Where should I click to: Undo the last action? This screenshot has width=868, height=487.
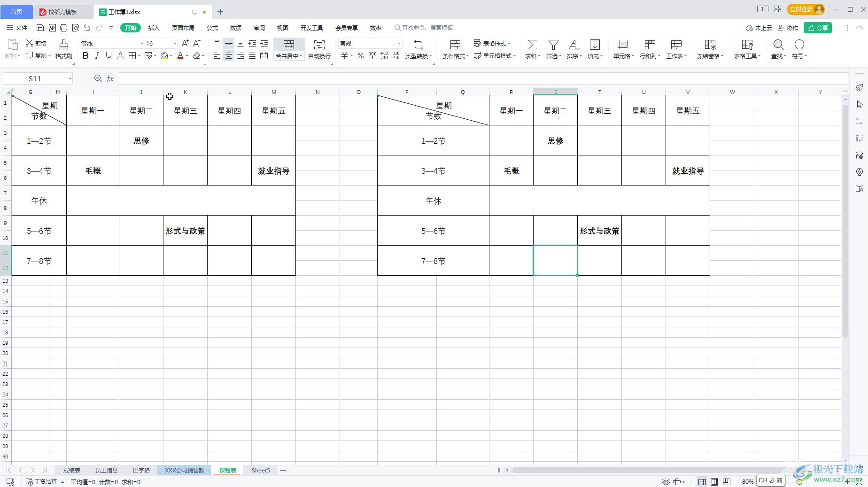point(87,28)
